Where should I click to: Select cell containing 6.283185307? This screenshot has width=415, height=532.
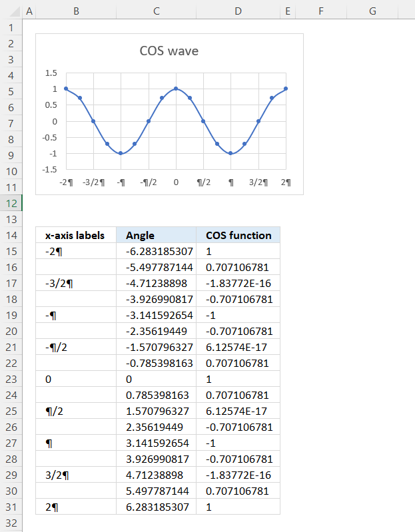[x=156, y=507]
